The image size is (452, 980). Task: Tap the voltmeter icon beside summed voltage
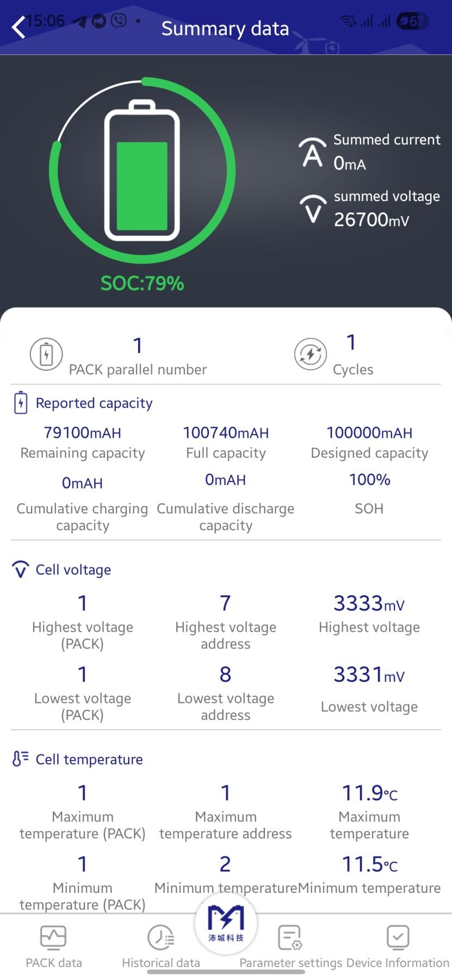[313, 209]
